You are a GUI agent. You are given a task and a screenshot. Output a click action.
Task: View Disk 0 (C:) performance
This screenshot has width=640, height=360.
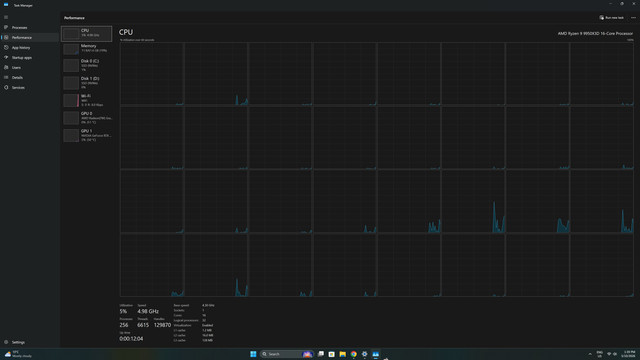tap(87, 65)
